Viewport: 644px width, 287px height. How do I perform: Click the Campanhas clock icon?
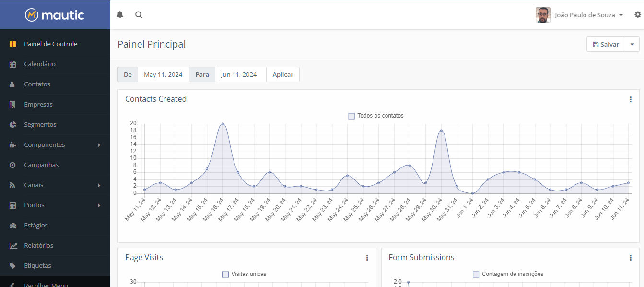tap(13, 165)
